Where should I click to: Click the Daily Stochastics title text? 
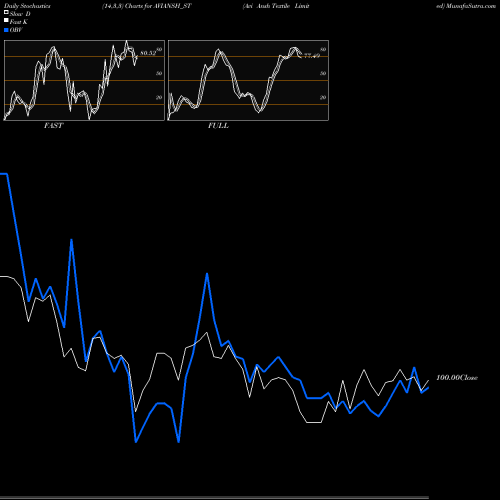coord(27,6)
